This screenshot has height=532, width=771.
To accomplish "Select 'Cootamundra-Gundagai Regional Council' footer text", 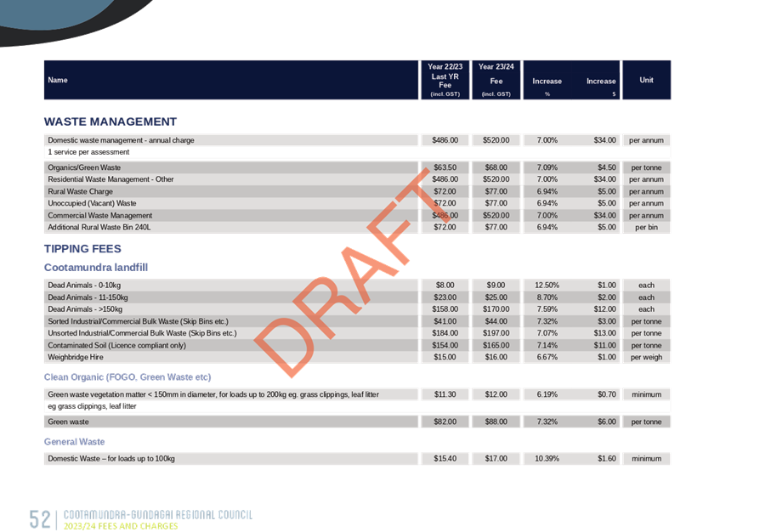I will click(158, 515).
